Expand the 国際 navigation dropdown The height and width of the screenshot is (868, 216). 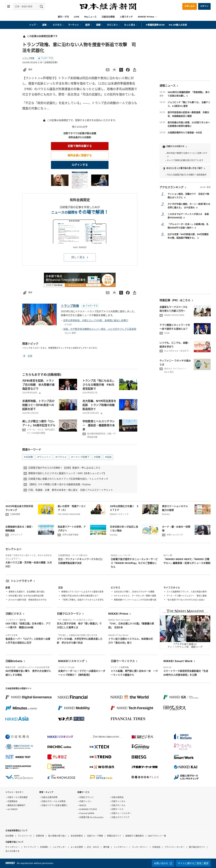[x=99, y=25]
